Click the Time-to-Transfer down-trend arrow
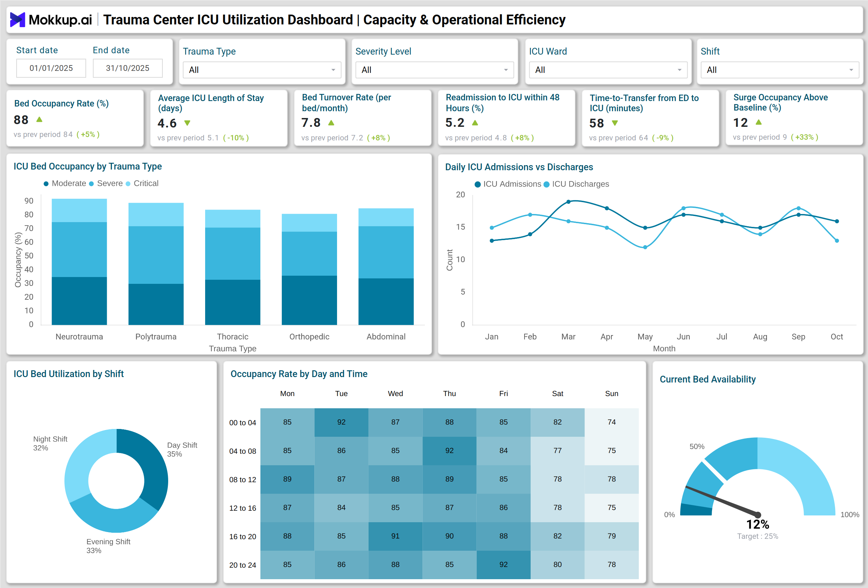This screenshot has height=588, width=868. 615,123
